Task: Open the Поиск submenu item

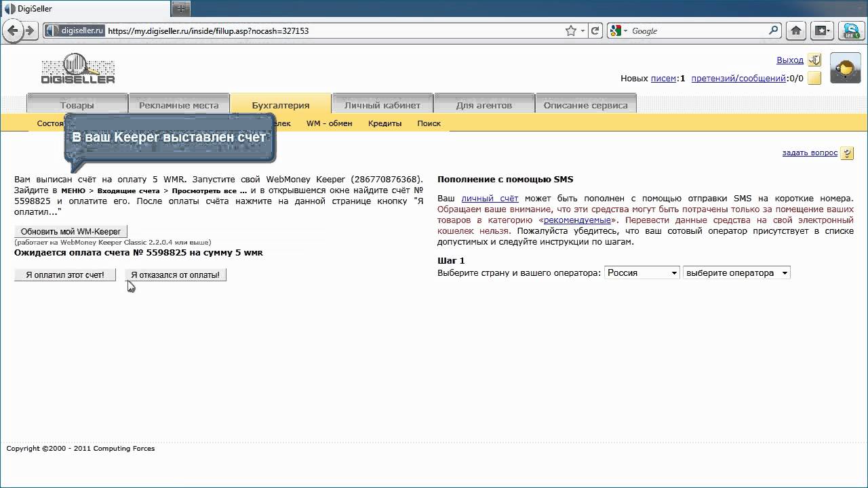Action: pyautogui.click(x=429, y=123)
